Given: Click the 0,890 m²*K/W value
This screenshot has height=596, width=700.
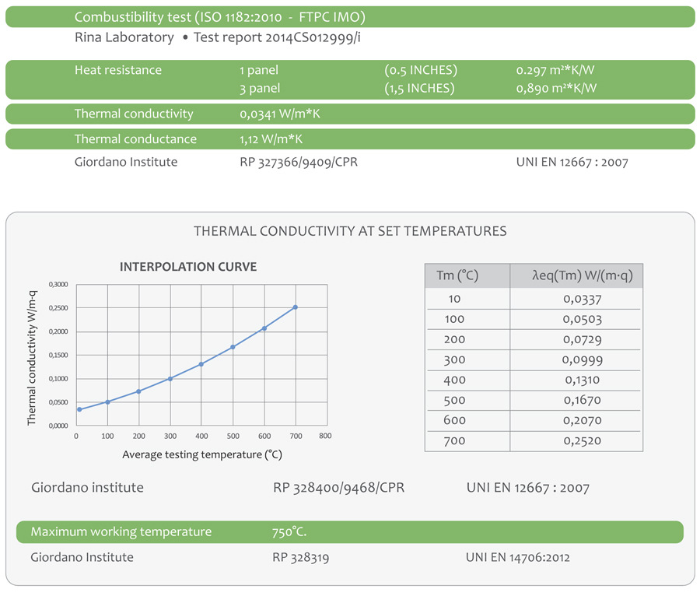Looking at the screenshot, I should pos(556,89).
